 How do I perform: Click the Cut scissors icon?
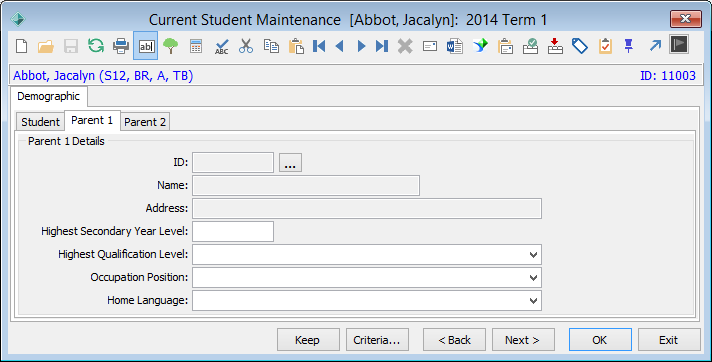pos(246,46)
